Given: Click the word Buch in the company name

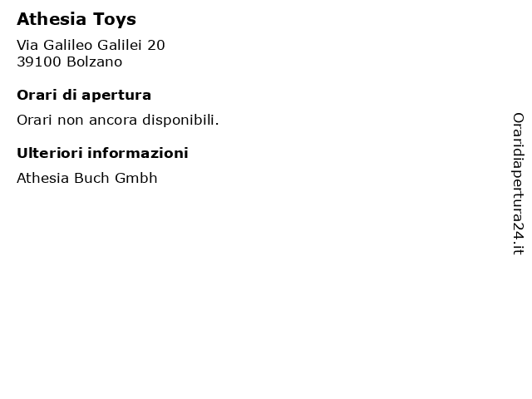Looking at the screenshot, I should click(91, 178).
